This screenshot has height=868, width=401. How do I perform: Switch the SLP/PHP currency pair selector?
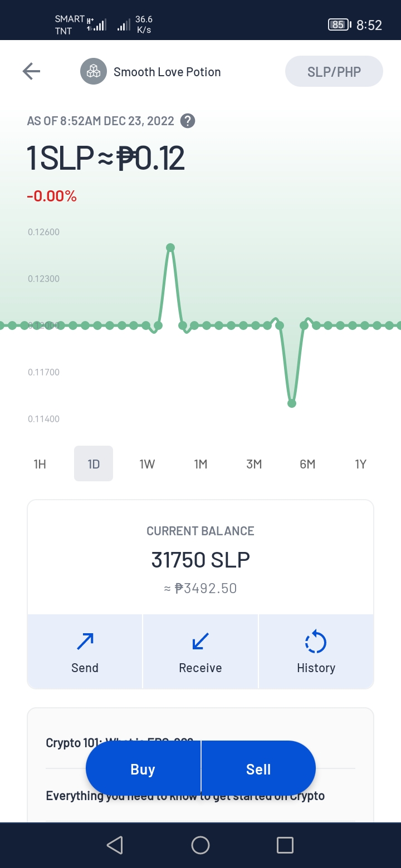[x=334, y=71]
